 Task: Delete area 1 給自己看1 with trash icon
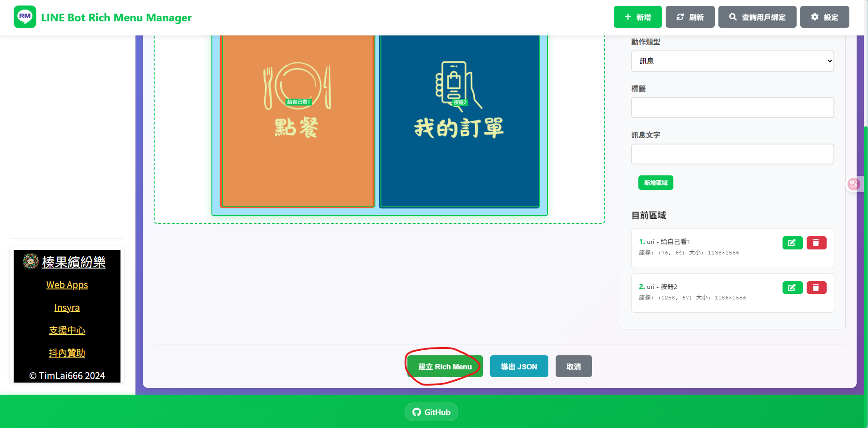pyautogui.click(x=816, y=243)
